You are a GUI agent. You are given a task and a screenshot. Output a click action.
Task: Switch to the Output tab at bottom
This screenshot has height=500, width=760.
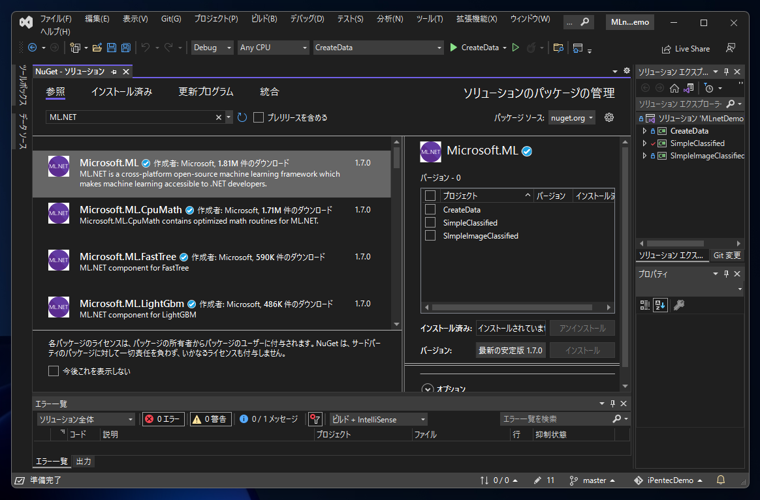(x=83, y=461)
